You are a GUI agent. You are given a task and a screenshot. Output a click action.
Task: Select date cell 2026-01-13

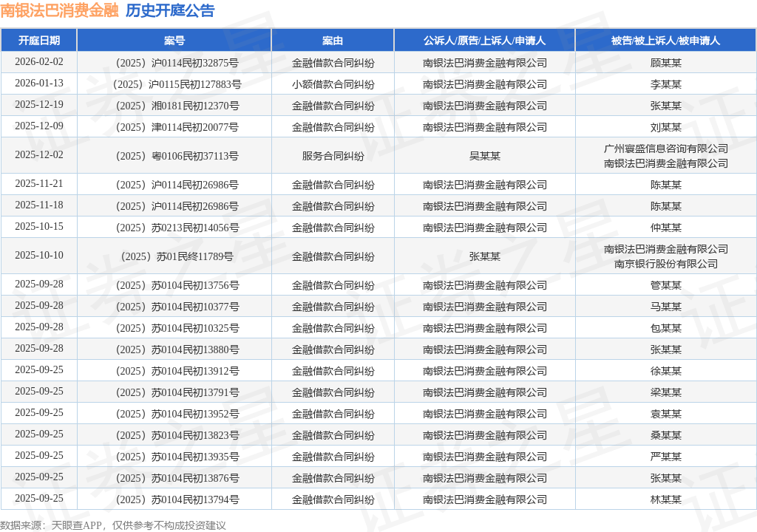[39, 83]
